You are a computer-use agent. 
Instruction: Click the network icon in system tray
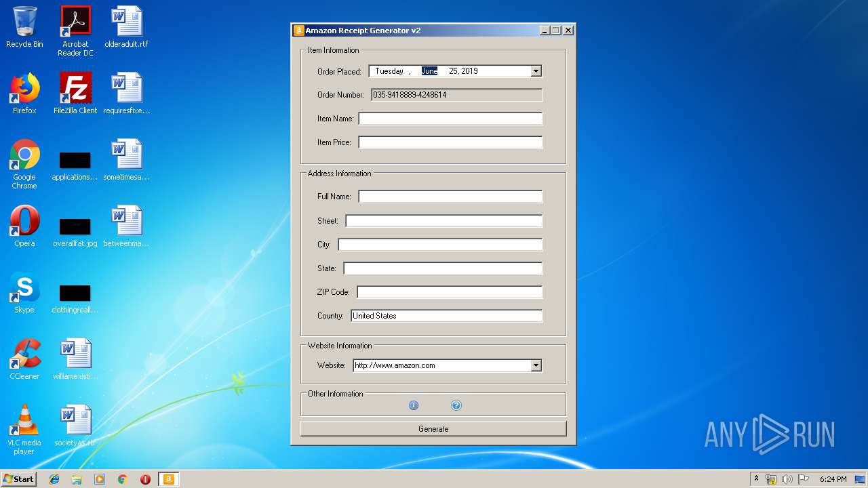(x=771, y=479)
